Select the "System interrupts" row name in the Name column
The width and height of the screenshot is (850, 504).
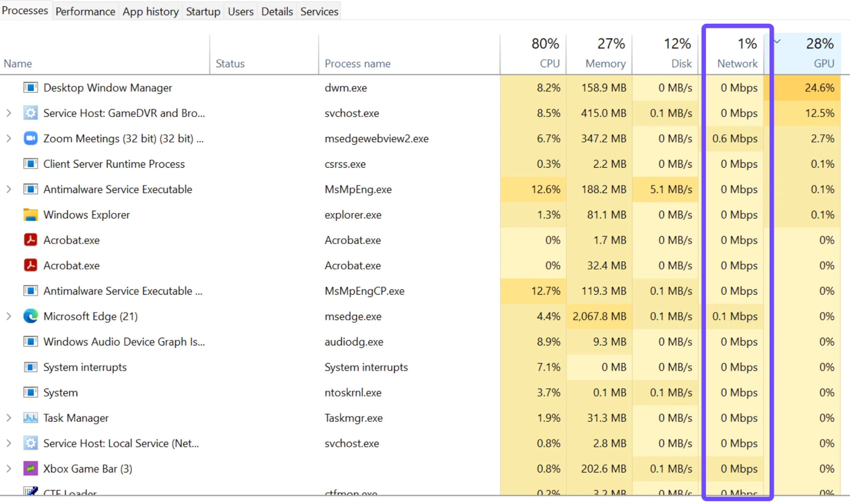[x=85, y=367]
